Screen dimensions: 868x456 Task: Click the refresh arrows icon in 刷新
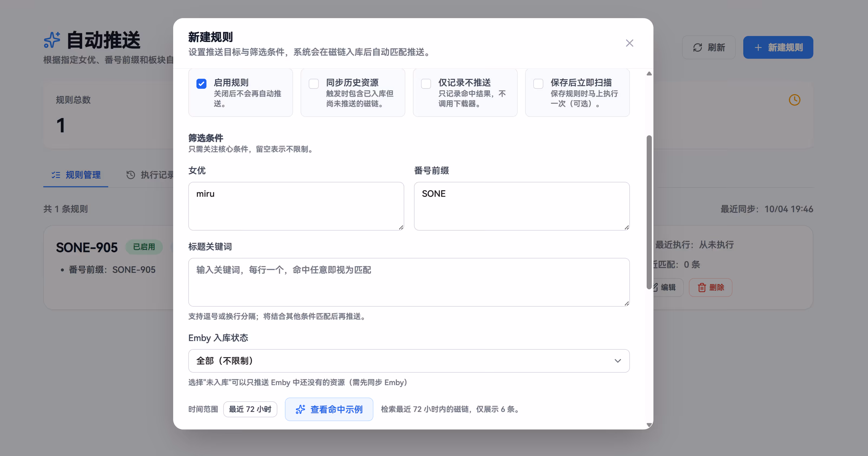point(698,48)
